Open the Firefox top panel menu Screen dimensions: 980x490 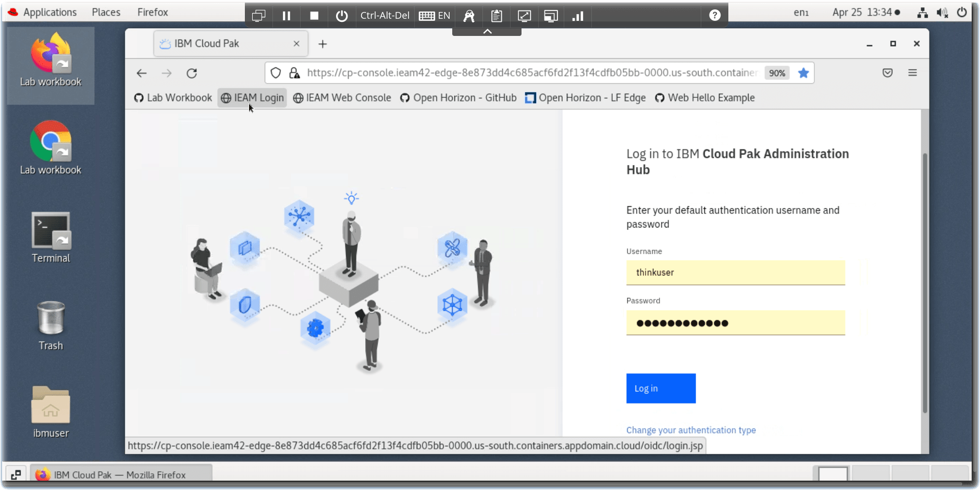153,12
